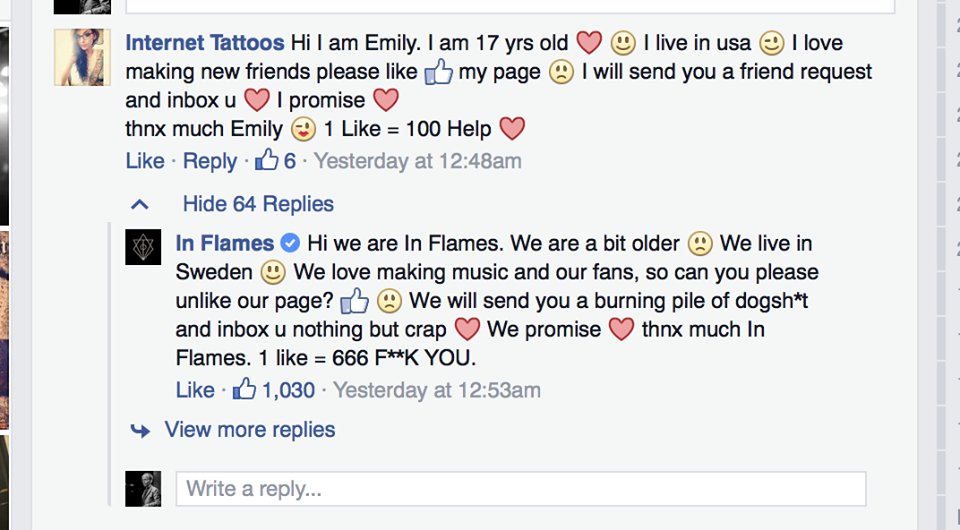Click the thumbs-up emoji in In Flames reply
Viewport: 960px width, 530px height.
point(355,301)
